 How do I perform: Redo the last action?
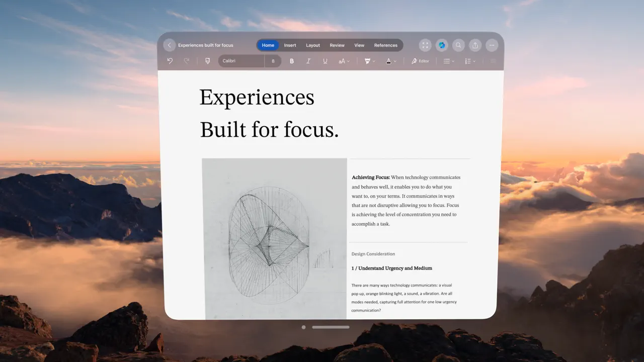pyautogui.click(x=187, y=61)
